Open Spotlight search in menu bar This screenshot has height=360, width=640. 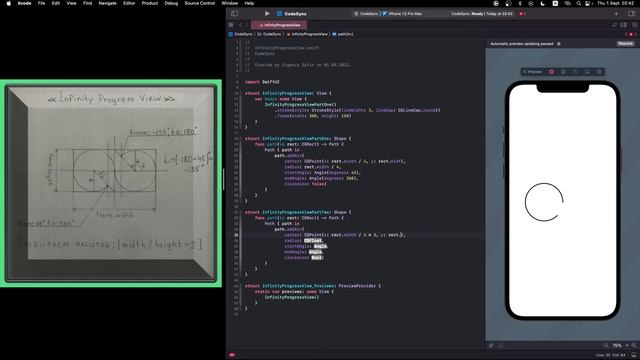coord(578,3)
